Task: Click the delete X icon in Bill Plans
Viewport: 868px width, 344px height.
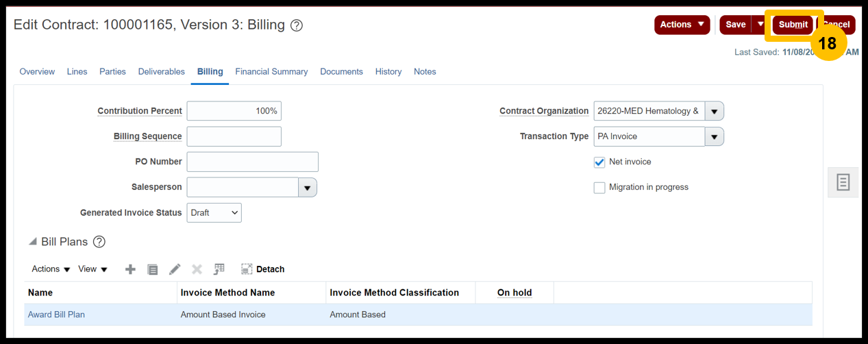Action: pos(197,269)
